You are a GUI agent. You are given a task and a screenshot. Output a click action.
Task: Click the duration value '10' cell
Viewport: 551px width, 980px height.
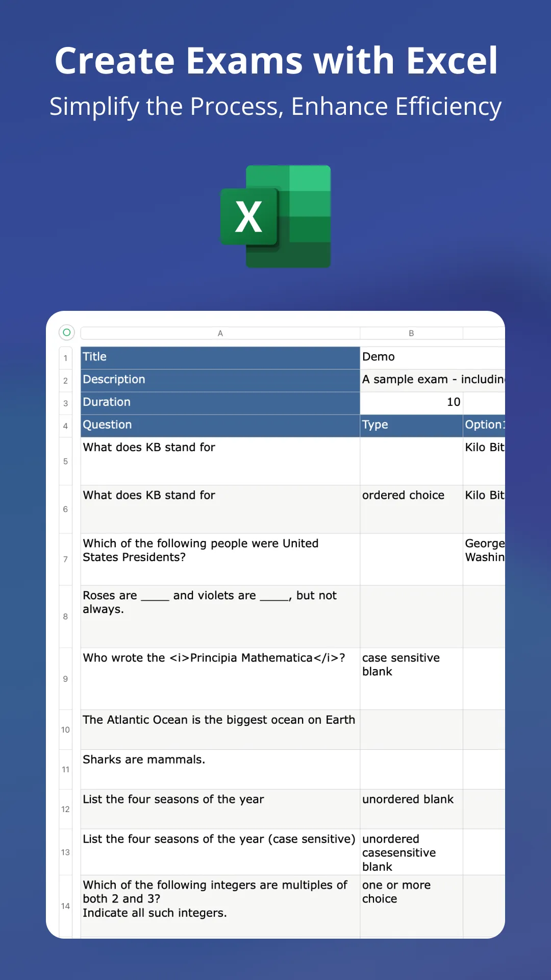(411, 403)
